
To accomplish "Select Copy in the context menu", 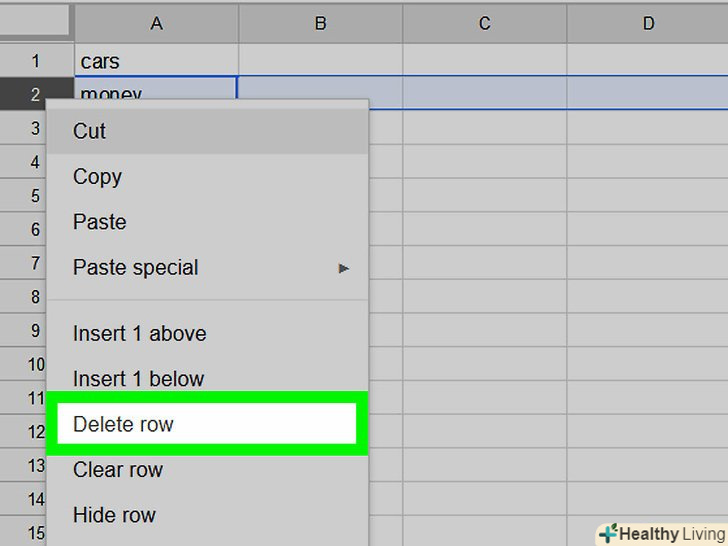I will [x=97, y=177].
